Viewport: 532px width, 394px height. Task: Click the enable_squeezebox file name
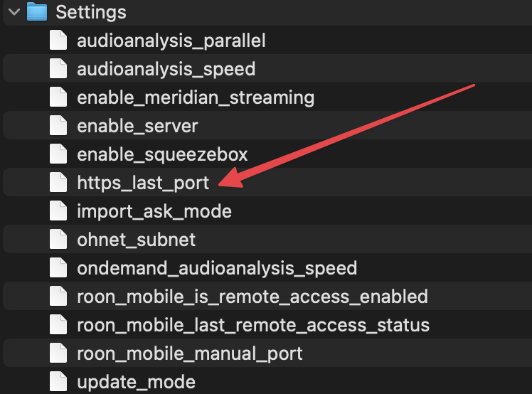[162, 155]
